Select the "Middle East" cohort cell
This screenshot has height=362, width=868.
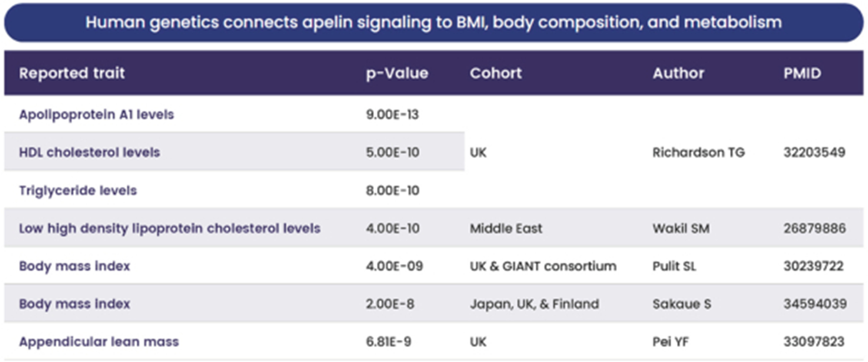(506, 228)
